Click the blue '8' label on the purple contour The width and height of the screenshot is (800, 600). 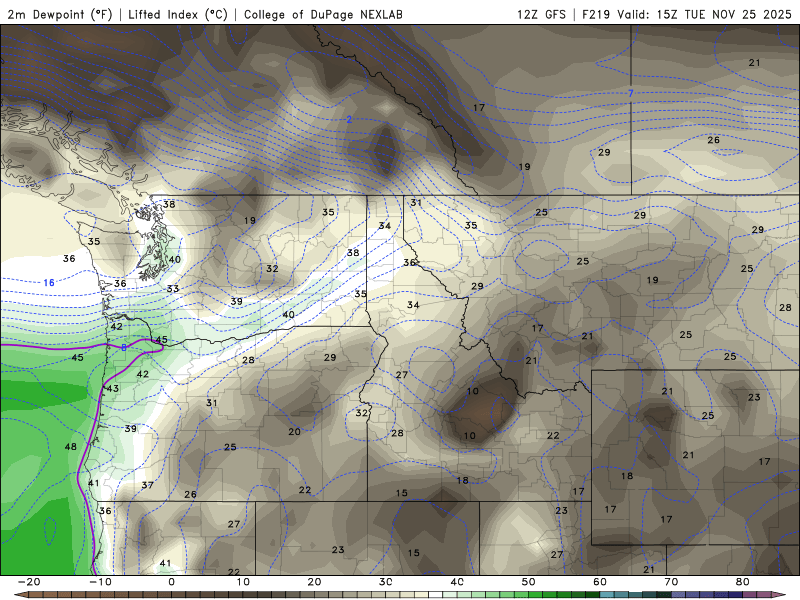click(123, 347)
